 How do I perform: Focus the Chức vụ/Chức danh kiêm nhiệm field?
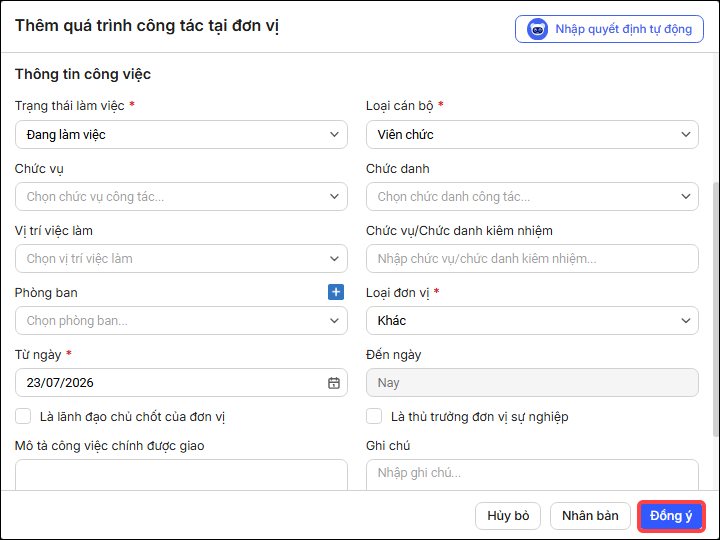[532, 259]
